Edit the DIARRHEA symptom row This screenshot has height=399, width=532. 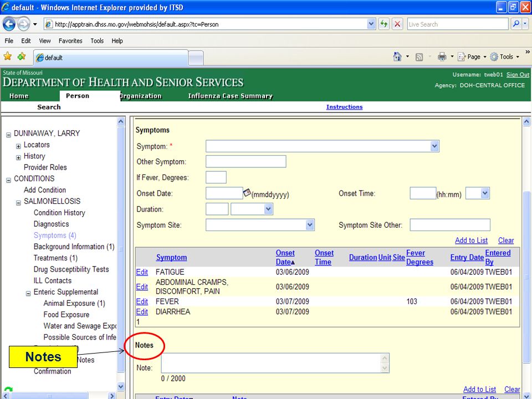(x=142, y=311)
